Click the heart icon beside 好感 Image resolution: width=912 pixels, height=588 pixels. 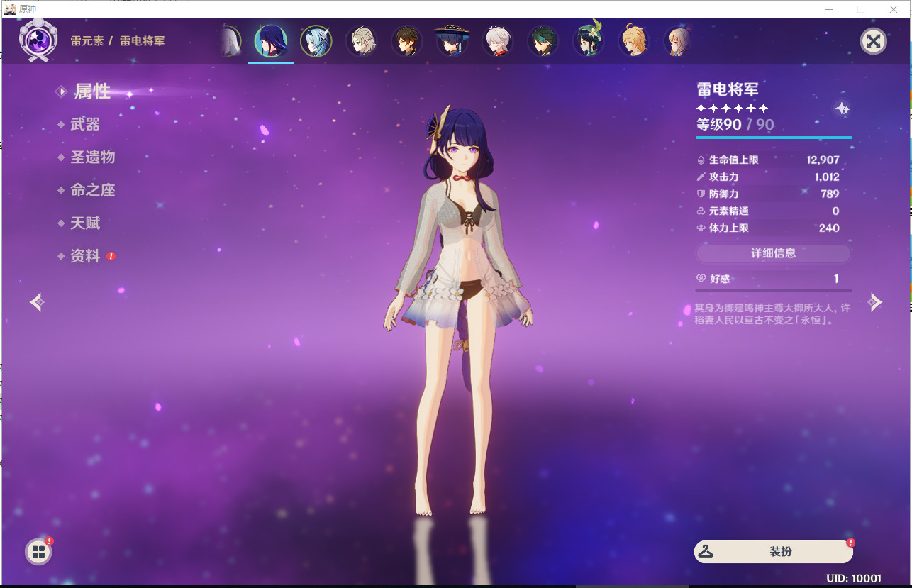701,279
